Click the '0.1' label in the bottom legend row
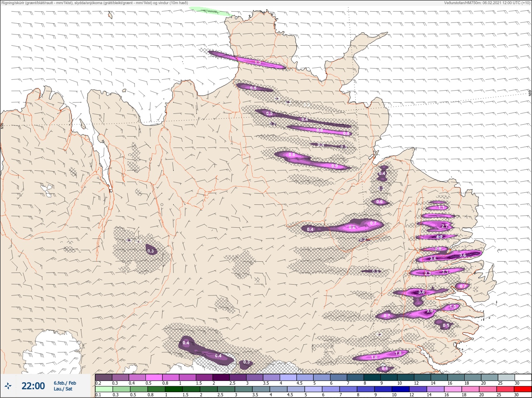This screenshot has height=398, width=532. tap(98, 395)
